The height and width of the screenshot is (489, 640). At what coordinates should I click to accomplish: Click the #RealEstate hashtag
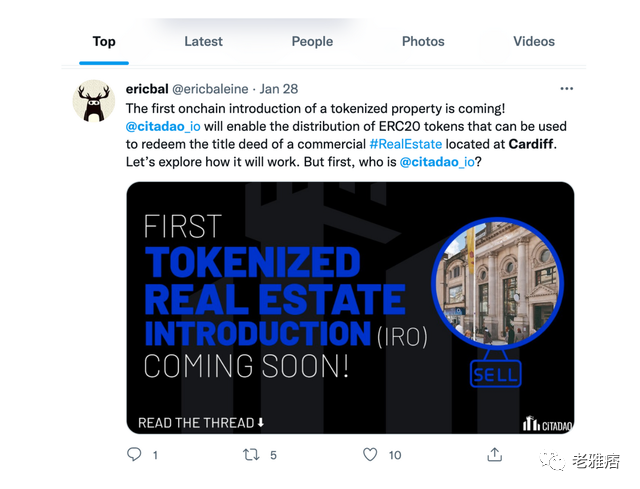coord(406,144)
